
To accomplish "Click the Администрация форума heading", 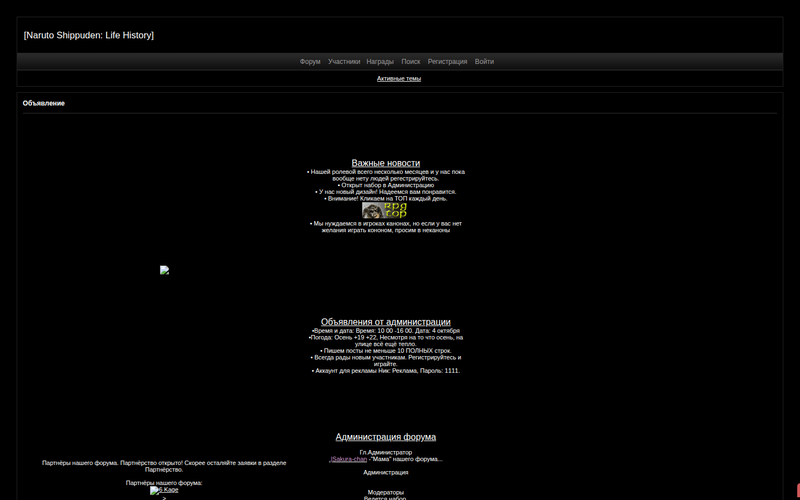I will tap(386, 437).
